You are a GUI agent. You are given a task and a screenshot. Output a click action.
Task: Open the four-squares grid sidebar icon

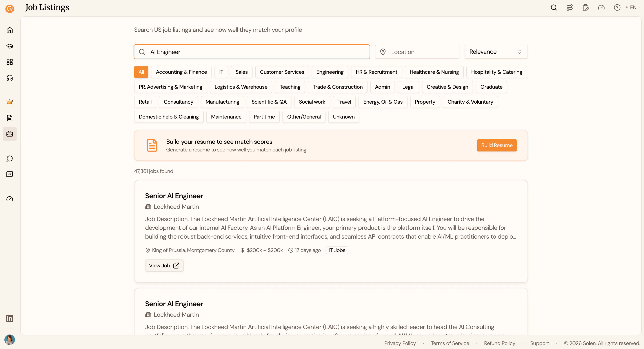[x=9, y=62]
